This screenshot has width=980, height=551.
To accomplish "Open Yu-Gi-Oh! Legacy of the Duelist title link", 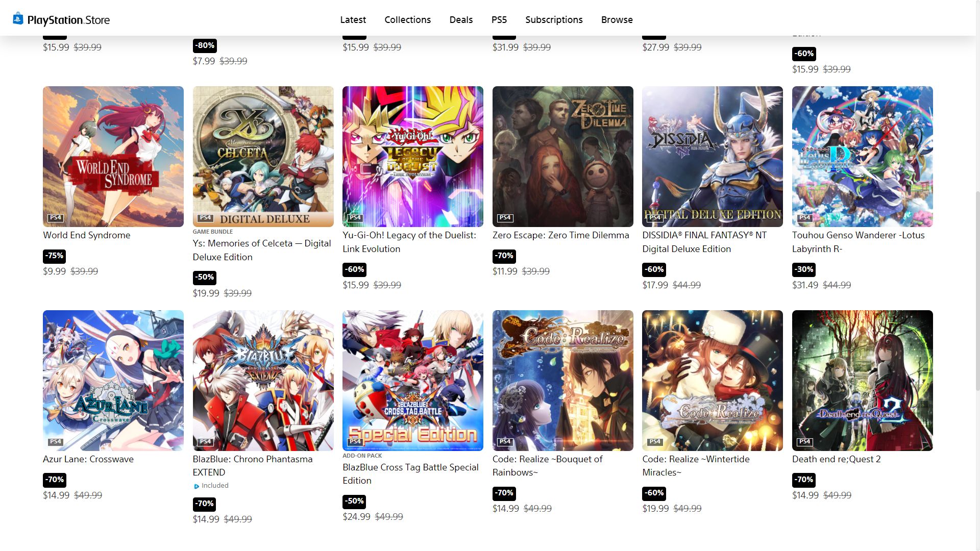I will pos(409,242).
